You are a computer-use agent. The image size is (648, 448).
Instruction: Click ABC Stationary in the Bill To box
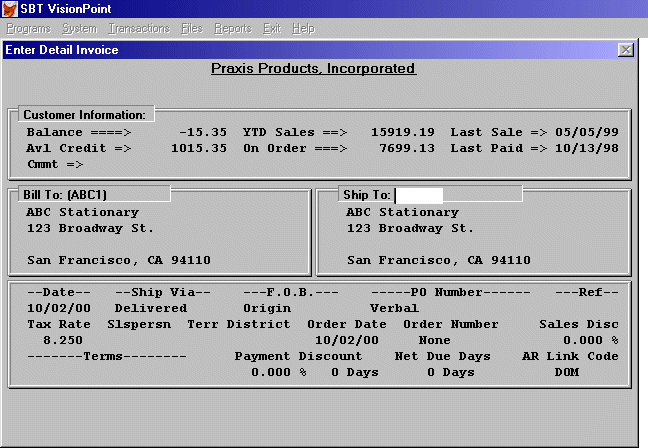[83, 212]
